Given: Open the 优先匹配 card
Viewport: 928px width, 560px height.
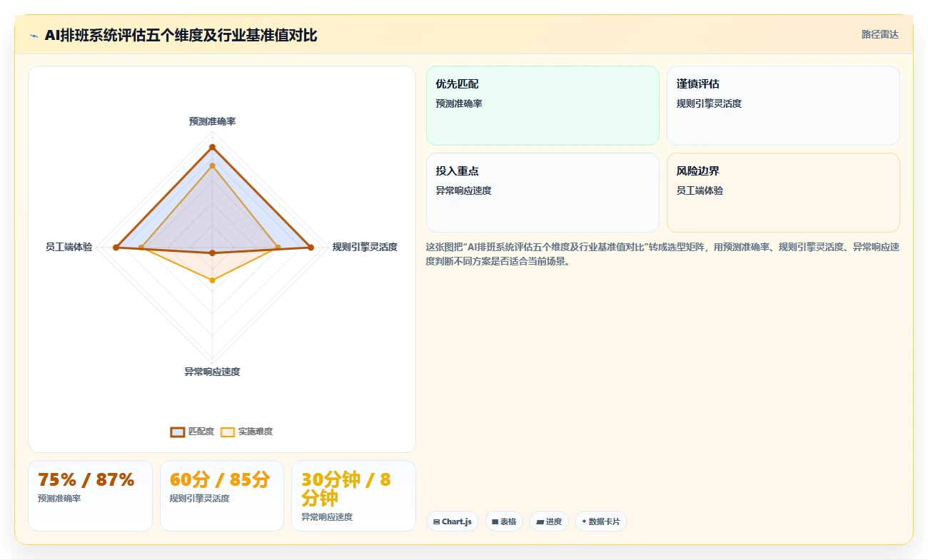Looking at the screenshot, I should pyautogui.click(x=543, y=106).
